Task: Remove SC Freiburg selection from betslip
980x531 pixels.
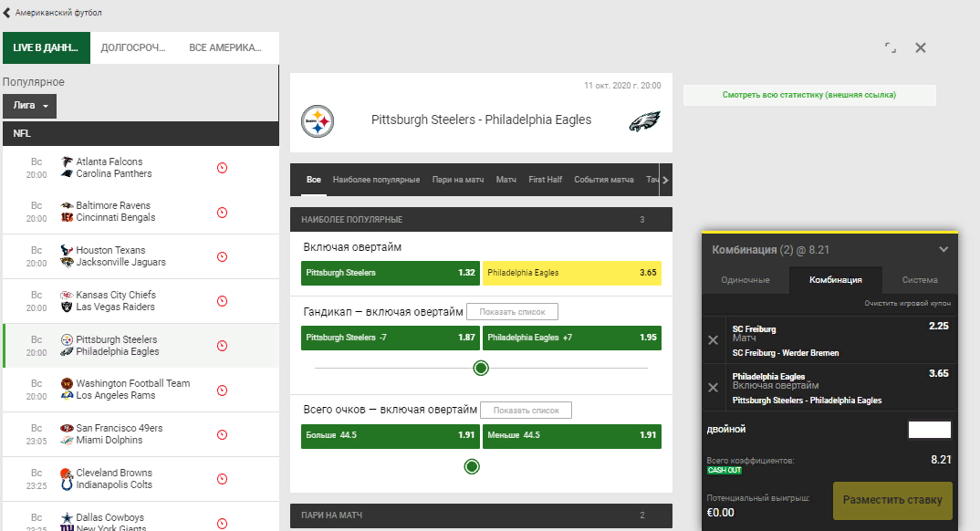Action: pos(713,340)
